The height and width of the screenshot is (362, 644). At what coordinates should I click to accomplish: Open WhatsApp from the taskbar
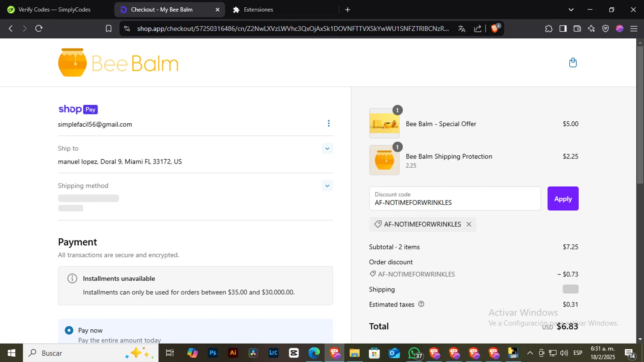415,353
